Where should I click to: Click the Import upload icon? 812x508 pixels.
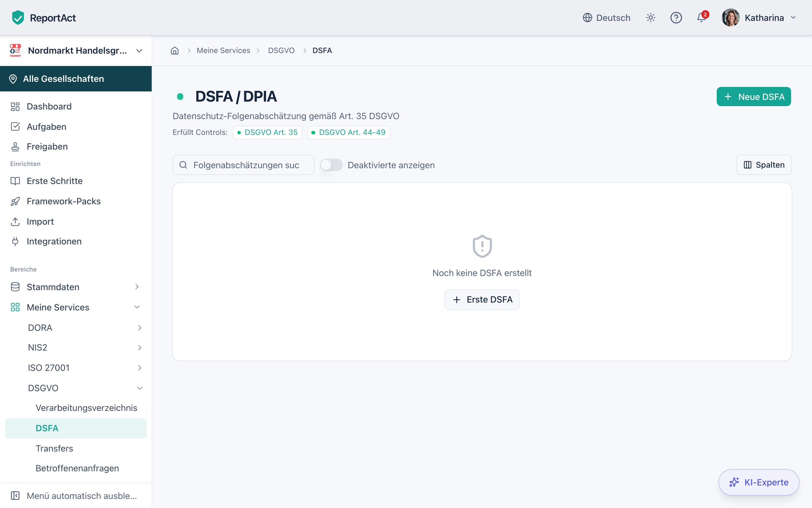coord(15,222)
